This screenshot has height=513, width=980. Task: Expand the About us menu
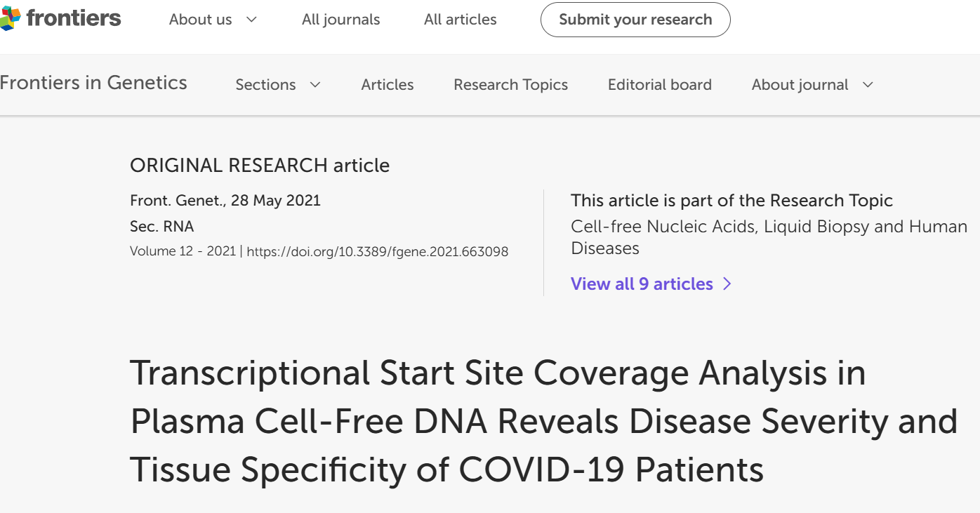tap(213, 20)
